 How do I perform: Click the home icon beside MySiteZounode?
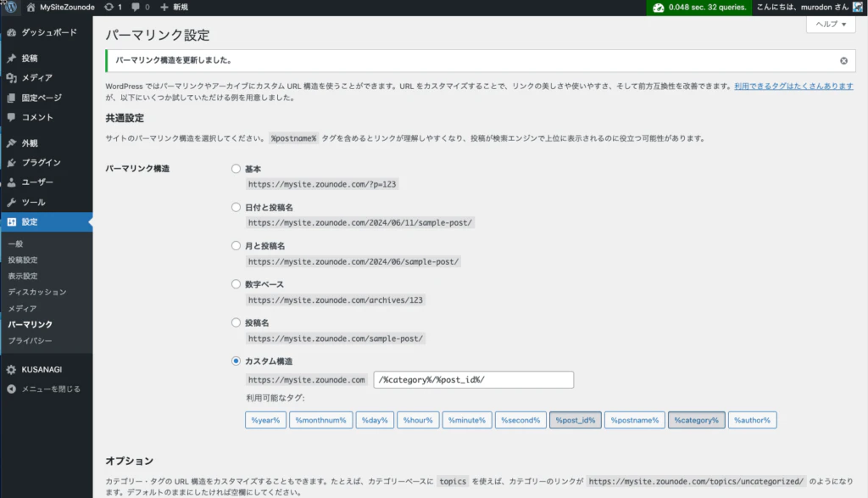click(x=31, y=7)
